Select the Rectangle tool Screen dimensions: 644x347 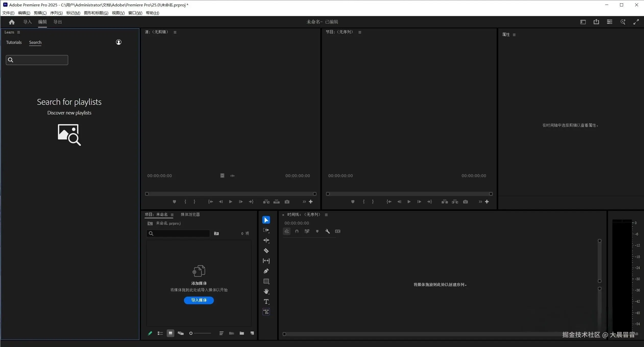(266, 281)
